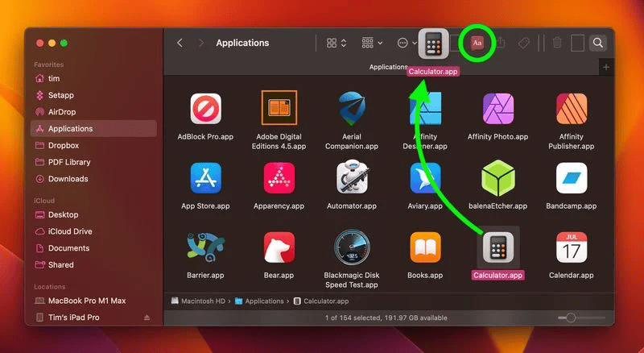Image resolution: width=644 pixels, height=353 pixels.
Task: Click the Blackmagic Disk Speed Test icon
Action: (x=353, y=248)
